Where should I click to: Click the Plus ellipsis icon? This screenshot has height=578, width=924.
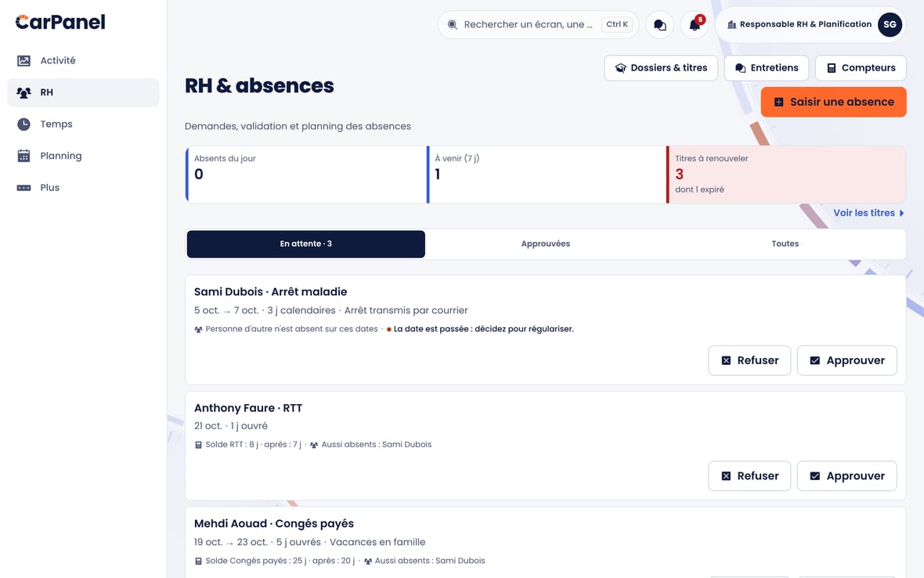[x=23, y=188]
